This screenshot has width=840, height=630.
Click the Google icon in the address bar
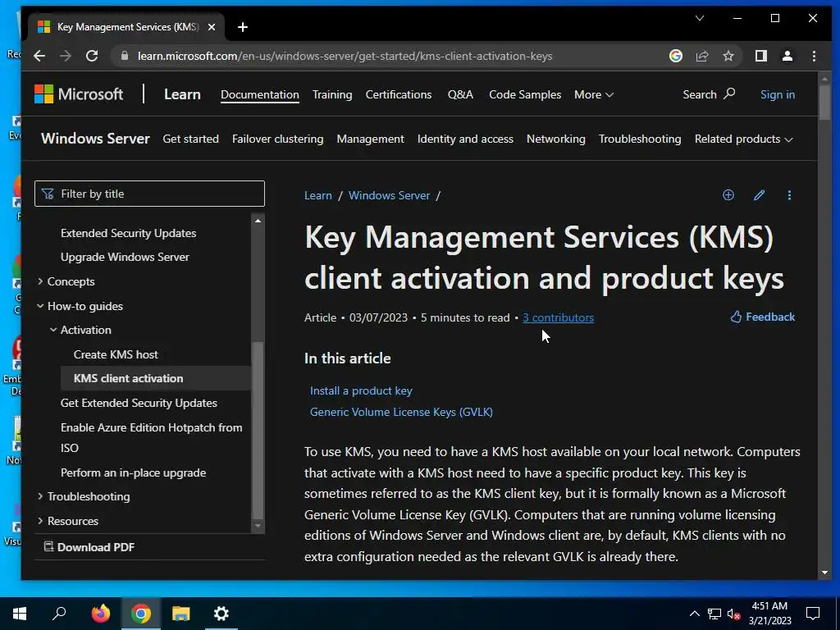tap(676, 56)
